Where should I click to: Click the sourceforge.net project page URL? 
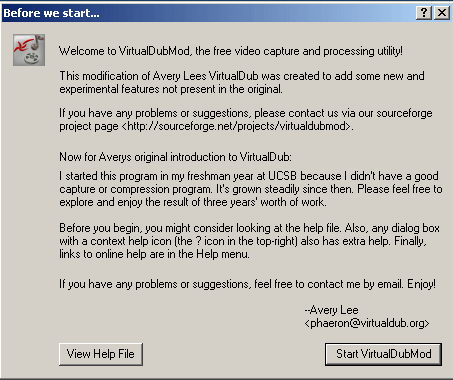tap(236, 126)
